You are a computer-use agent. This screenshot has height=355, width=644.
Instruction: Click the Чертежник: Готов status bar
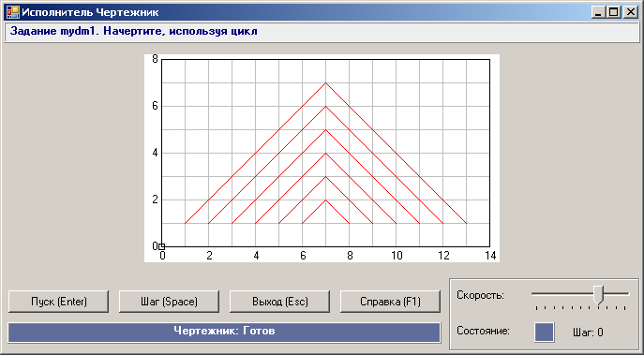[x=224, y=332]
